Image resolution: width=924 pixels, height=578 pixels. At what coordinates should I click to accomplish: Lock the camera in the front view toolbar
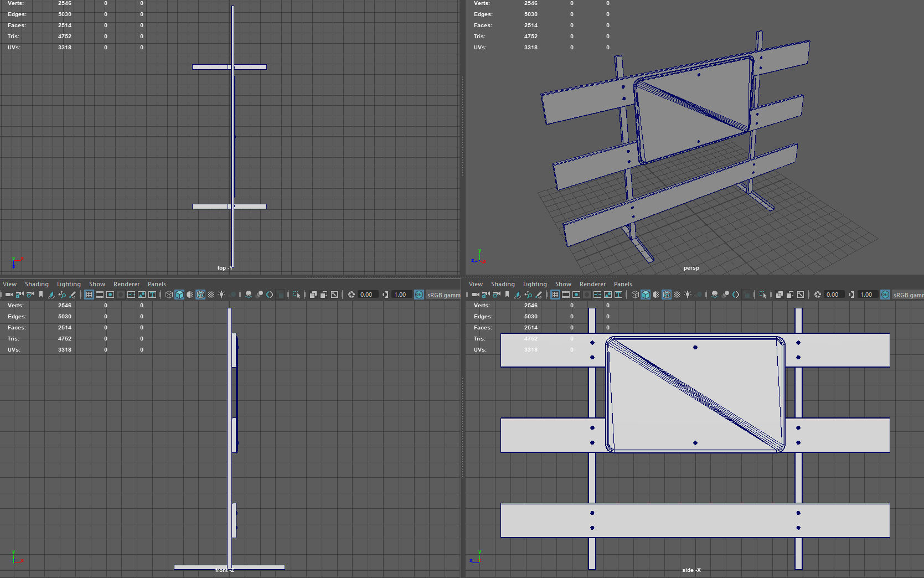click(19, 295)
